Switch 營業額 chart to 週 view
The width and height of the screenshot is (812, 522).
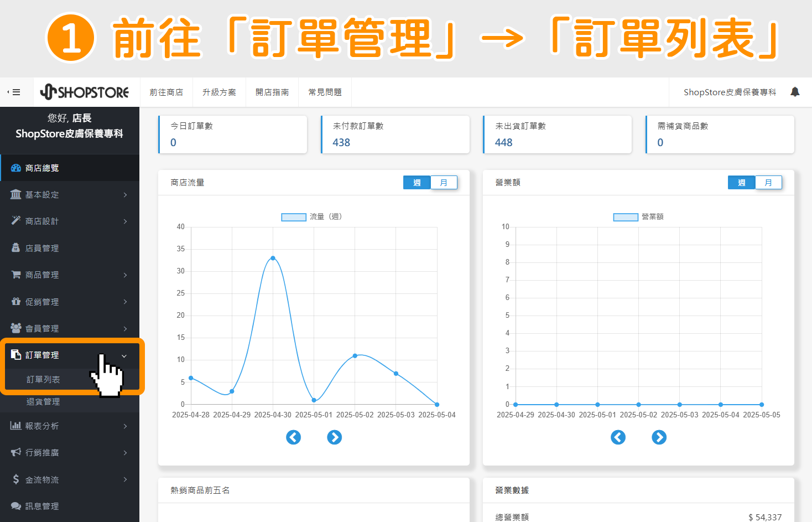pos(742,183)
